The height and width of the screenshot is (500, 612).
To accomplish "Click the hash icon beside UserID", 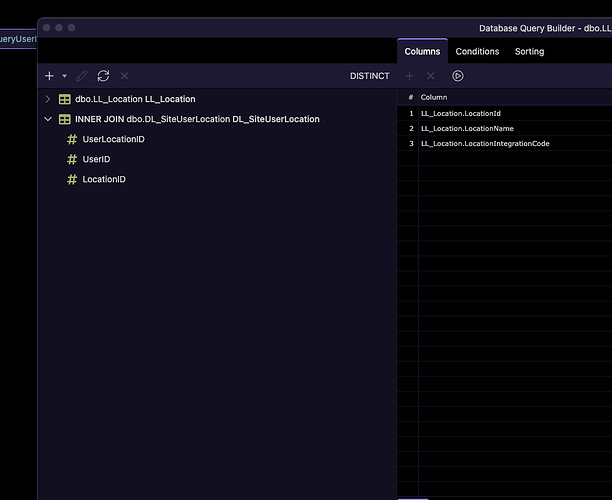I will coord(72,159).
